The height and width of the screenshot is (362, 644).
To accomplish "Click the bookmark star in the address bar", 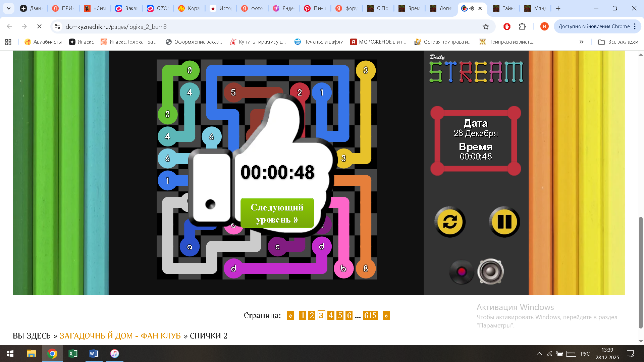I will click(486, 26).
